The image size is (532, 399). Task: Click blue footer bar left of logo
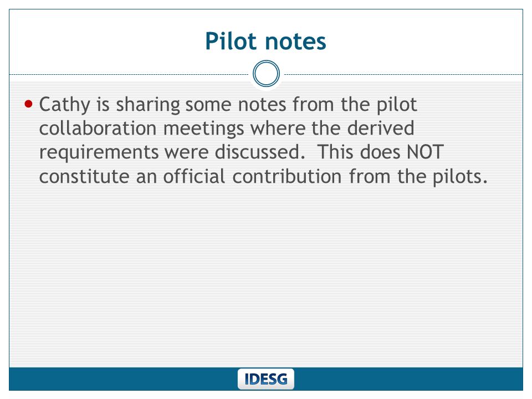[123, 379]
